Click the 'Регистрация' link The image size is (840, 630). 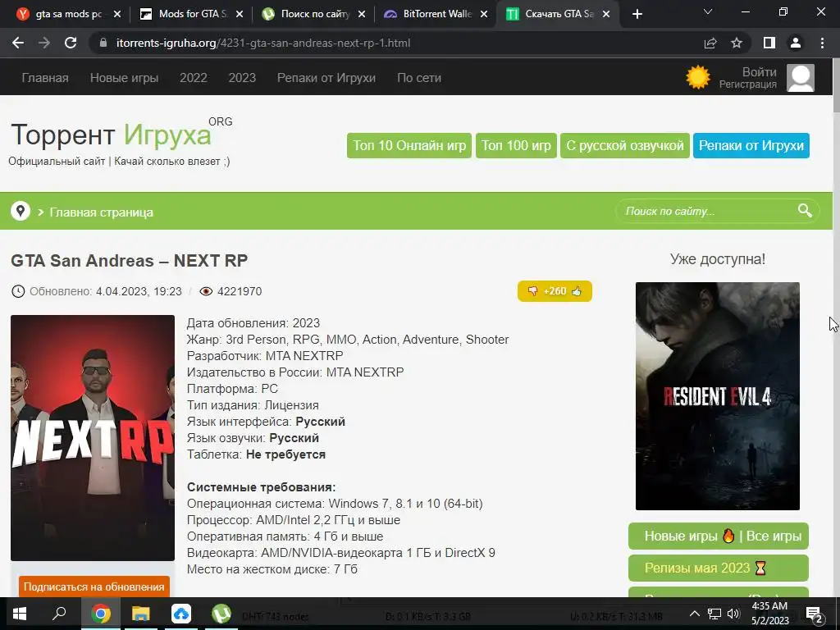[748, 84]
